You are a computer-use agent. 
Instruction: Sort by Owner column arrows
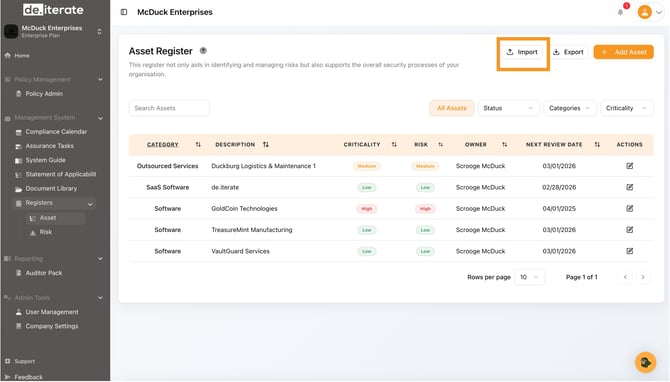(x=505, y=144)
